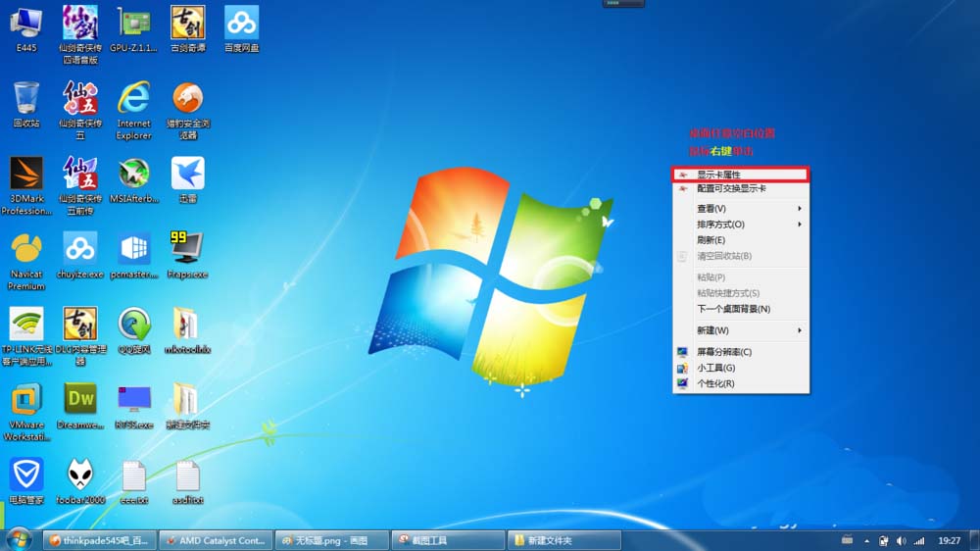Image resolution: width=980 pixels, height=551 pixels.
Task: Show hidden tray icons arrow
Action: pyautogui.click(x=867, y=541)
